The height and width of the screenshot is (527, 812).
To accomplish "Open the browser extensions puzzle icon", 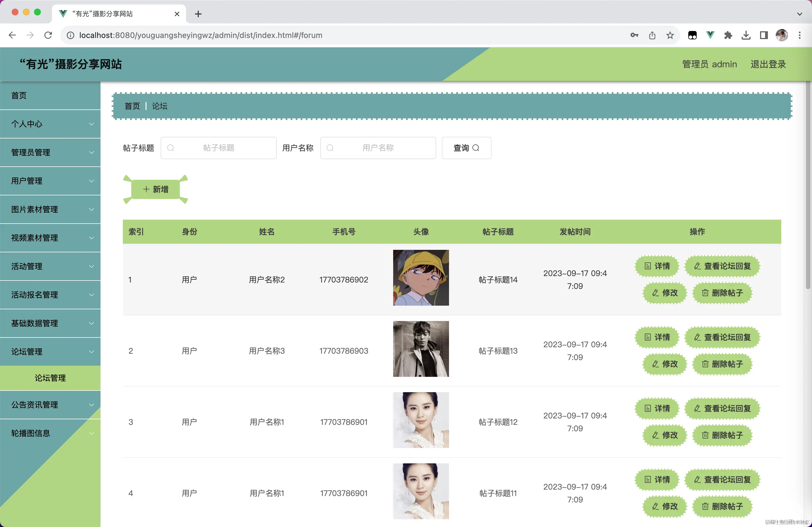I will [728, 35].
